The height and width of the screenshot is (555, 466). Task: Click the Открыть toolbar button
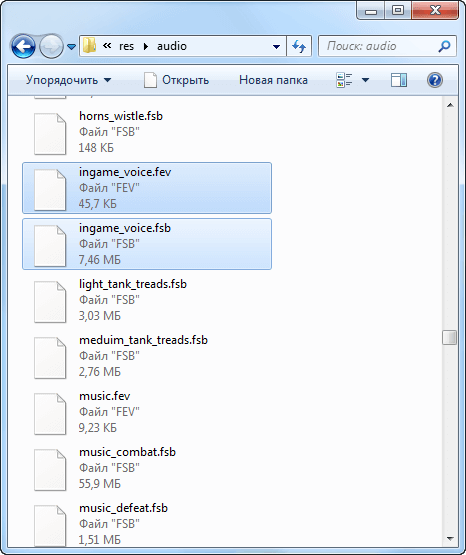[x=176, y=80]
